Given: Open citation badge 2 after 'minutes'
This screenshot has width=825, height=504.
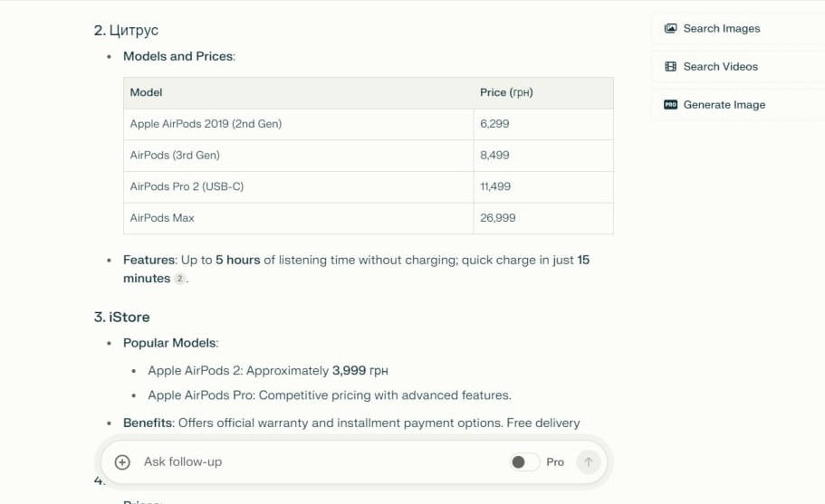Looking at the screenshot, I should point(180,279).
